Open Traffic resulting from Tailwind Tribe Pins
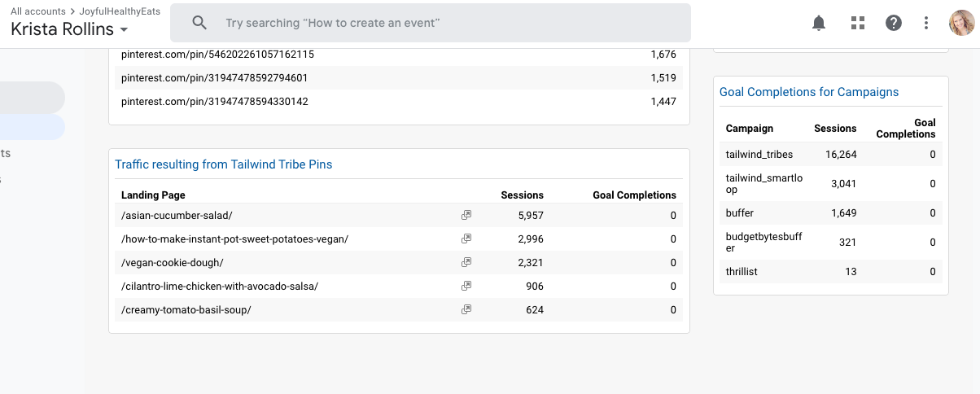Image resolution: width=980 pixels, height=394 pixels. click(x=223, y=164)
